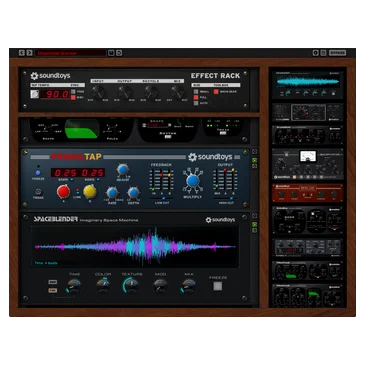Click the Soundtoys logo on PrimalTap
The height and width of the screenshot is (365, 365).
[x=210, y=157]
